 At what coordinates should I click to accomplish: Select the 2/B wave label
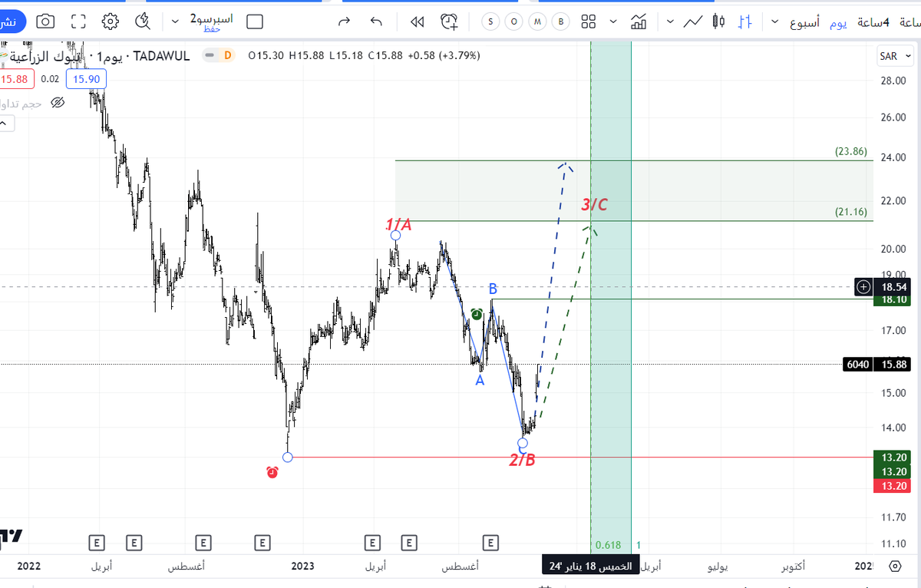[x=523, y=460]
